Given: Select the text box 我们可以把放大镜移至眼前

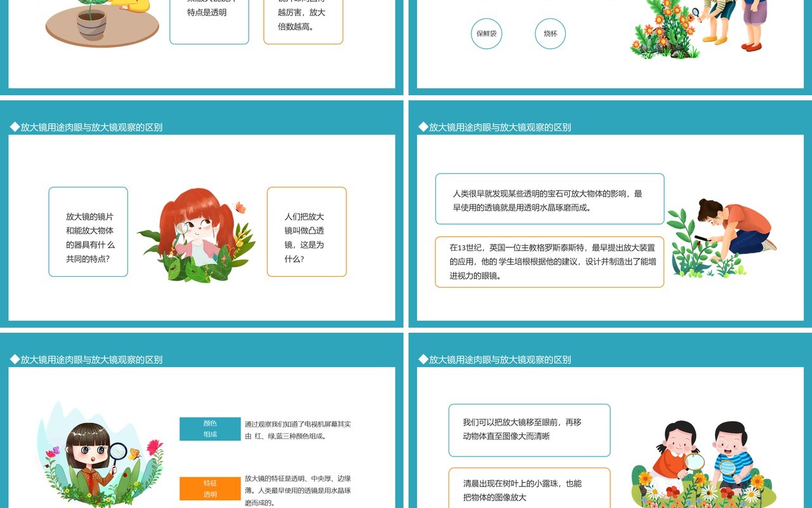Looking at the screenshot, I should point(530,431).
